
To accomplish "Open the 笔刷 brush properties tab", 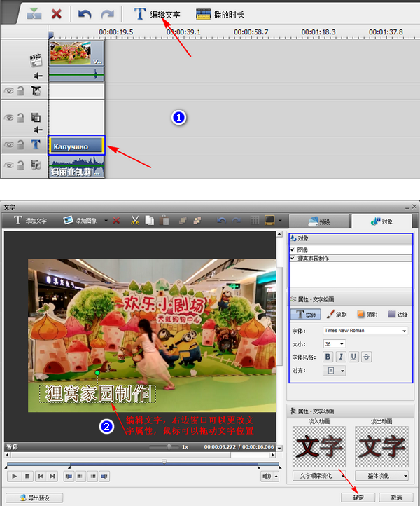I will pyautogui.click(x=337, y=314).
